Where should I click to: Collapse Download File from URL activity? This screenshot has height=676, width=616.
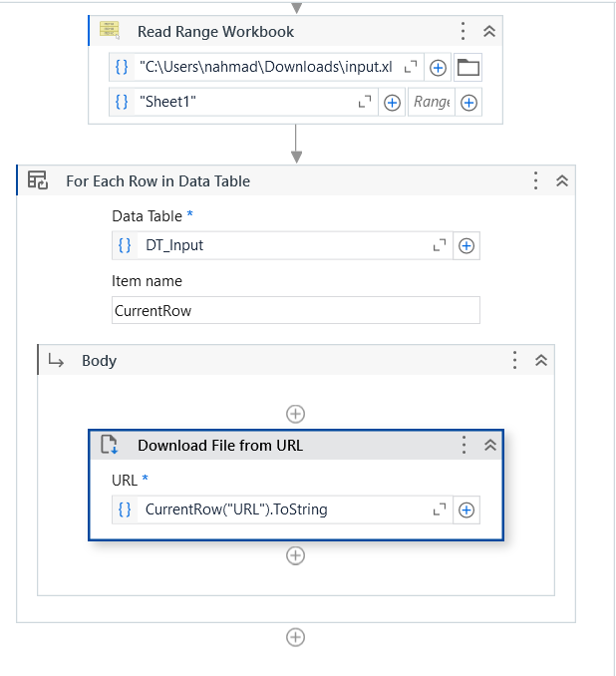coord(489,446)
